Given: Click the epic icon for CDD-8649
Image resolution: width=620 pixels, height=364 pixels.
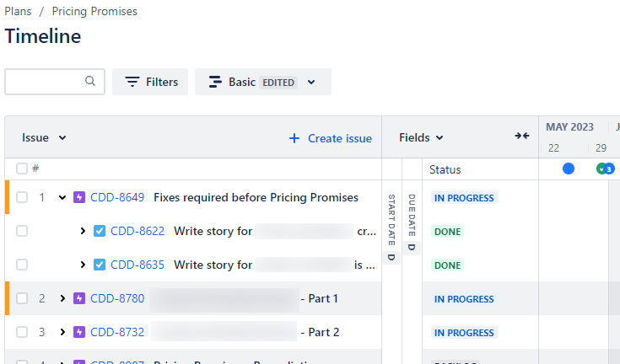Looking at the screenshot, I should (x=79, y=197).
